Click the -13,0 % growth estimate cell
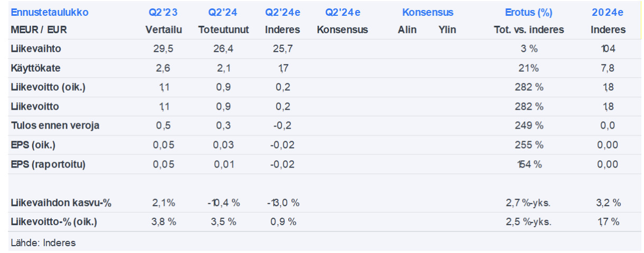644x253 pixels. point(282,203)
